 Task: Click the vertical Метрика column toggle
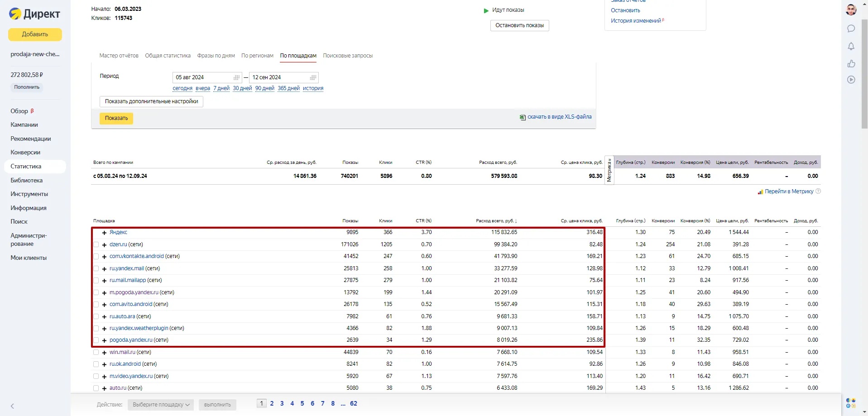tap(609, 170)
